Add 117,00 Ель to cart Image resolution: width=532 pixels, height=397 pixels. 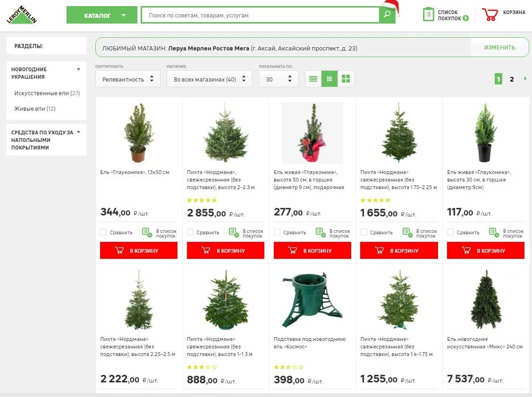(x=486, y=250)
